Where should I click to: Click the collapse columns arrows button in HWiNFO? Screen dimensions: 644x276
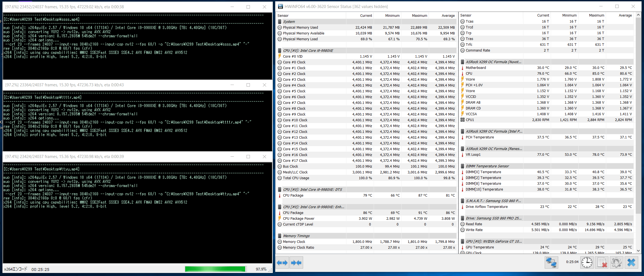pyautogui.click(x=296, y=263)
